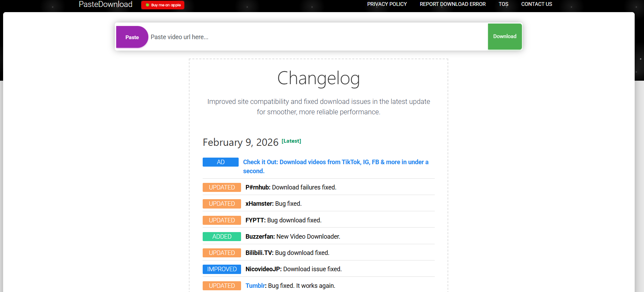This screenshot has width=644, height=292.
Task: Go to the TOS page
Action: tap(503, 4)
